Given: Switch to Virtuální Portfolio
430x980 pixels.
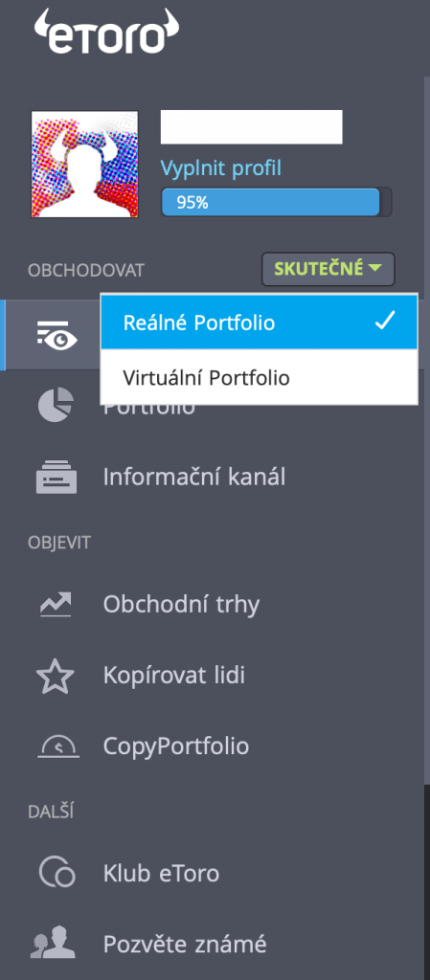Looking at the screenshot, I should tap(259, 377).
